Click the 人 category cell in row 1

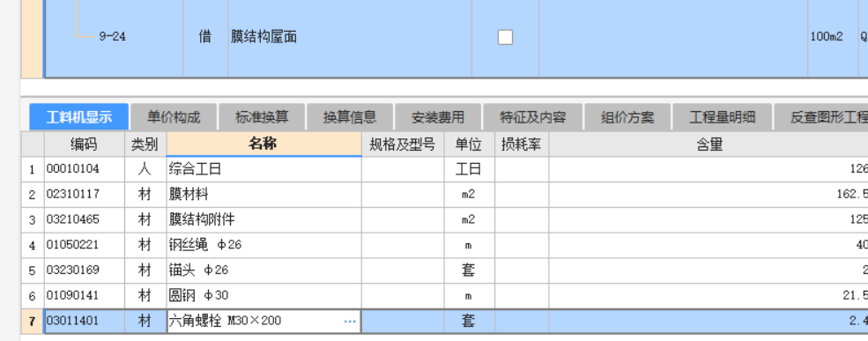145,169
